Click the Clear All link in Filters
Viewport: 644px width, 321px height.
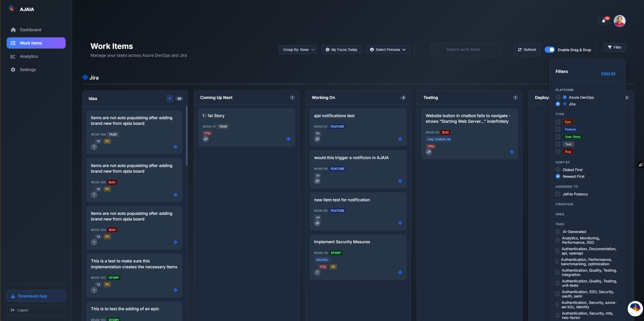(x=608, y=73)
